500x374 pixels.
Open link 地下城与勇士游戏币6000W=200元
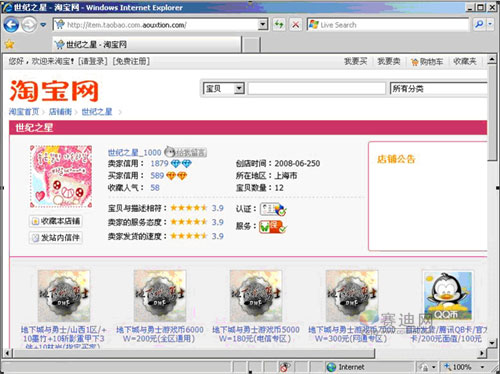pos(160,334)
